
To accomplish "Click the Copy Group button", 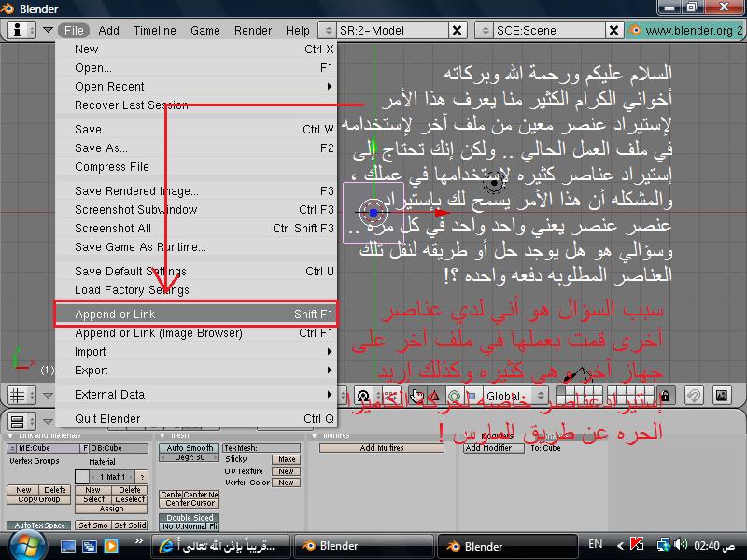I will (x=39, y=499).
